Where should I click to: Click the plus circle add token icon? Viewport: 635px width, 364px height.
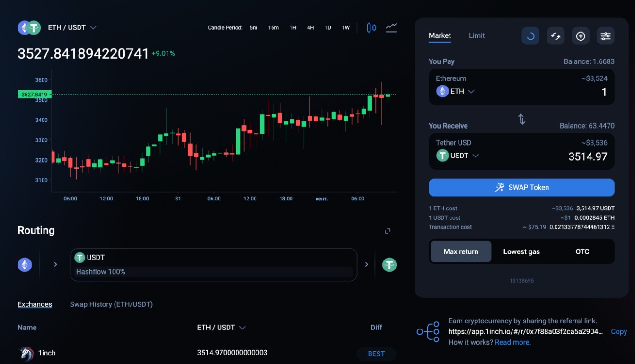click(x=581, y=36)
